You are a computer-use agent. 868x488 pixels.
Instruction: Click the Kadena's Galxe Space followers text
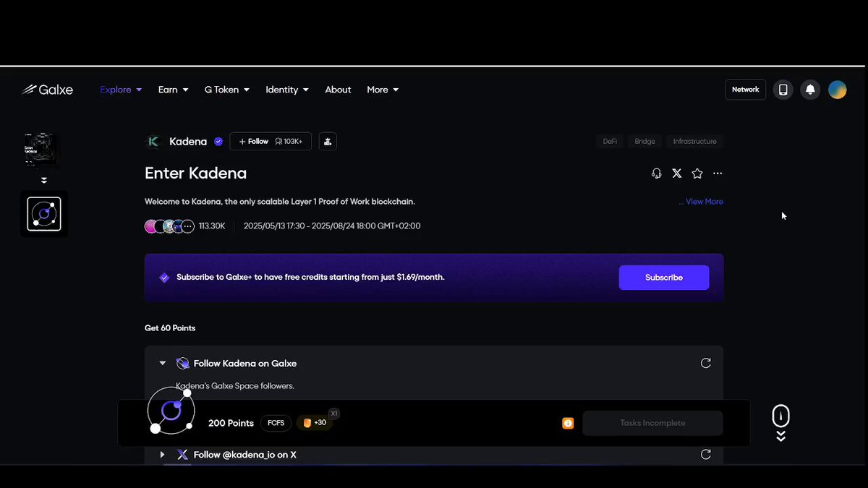pyautogui.click(x=235, y=386)
